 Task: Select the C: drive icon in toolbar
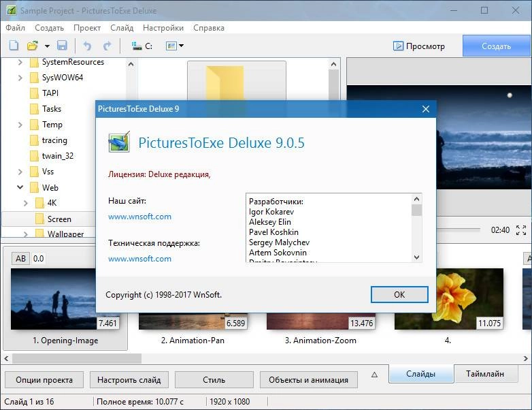point(142,46)
